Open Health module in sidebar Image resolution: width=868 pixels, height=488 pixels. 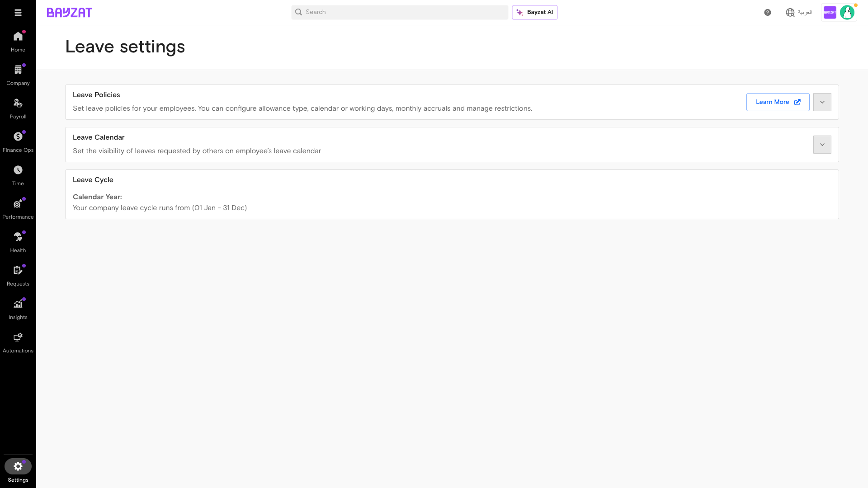coord(18,242)
